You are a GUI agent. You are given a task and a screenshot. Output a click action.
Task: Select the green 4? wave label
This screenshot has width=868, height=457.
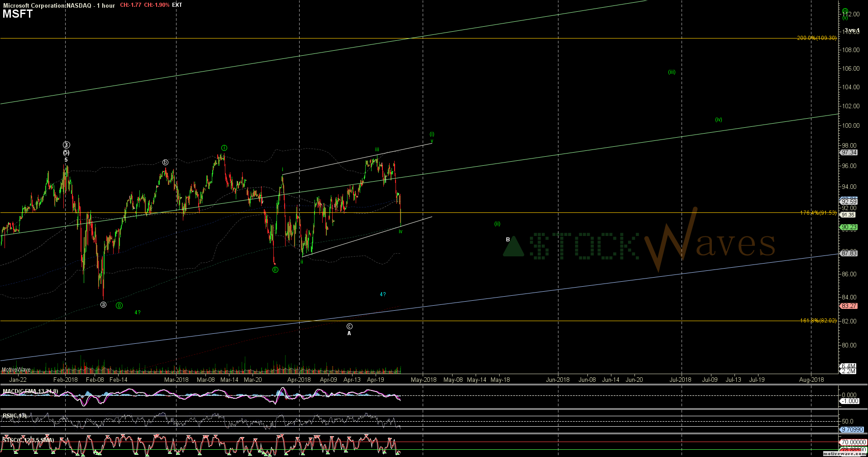[138, 313]
